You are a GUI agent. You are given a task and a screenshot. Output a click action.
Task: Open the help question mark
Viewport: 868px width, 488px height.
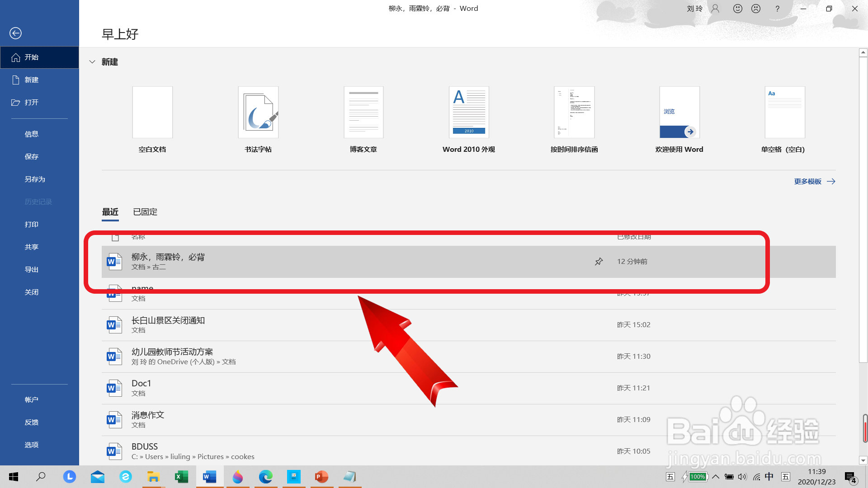(777, 9)
